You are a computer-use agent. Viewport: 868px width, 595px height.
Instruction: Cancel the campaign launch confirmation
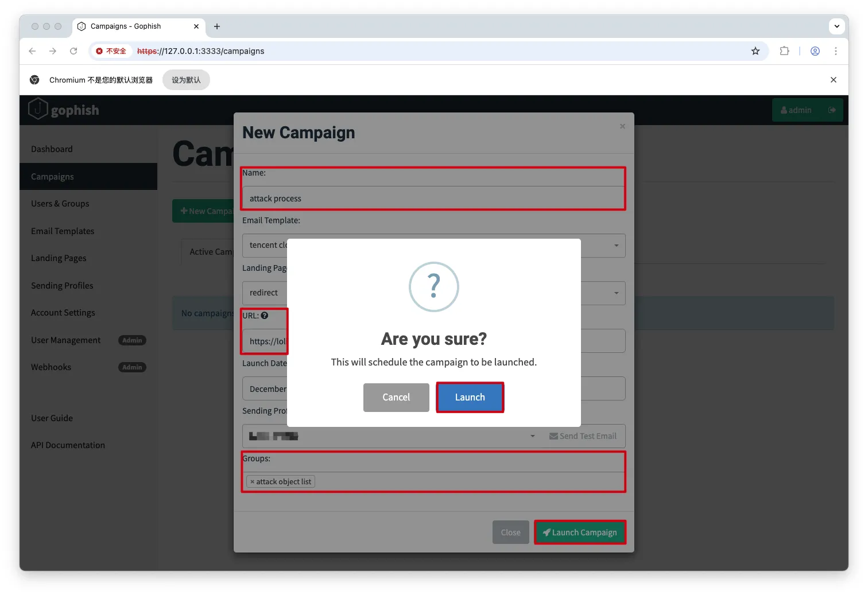(x=396, y=397)
